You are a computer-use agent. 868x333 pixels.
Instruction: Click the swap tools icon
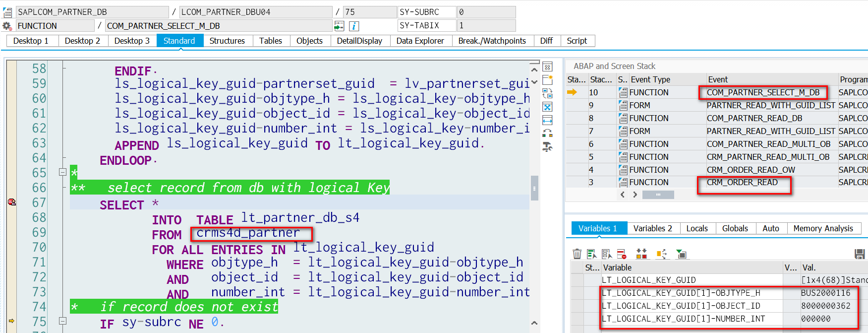tap(547, 133)
